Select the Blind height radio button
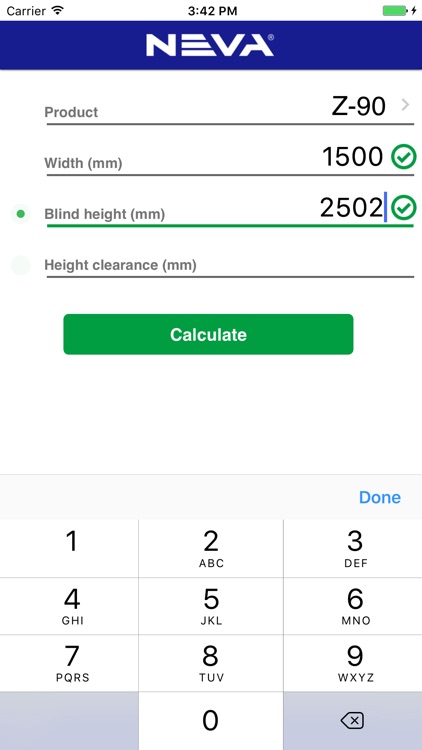 coord(20,214)
